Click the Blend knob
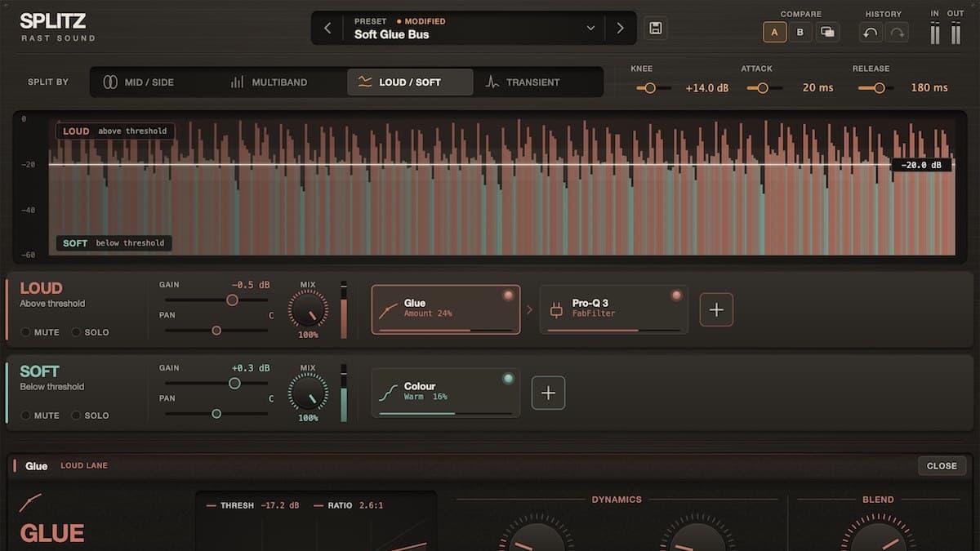 [x=877, y=536]
